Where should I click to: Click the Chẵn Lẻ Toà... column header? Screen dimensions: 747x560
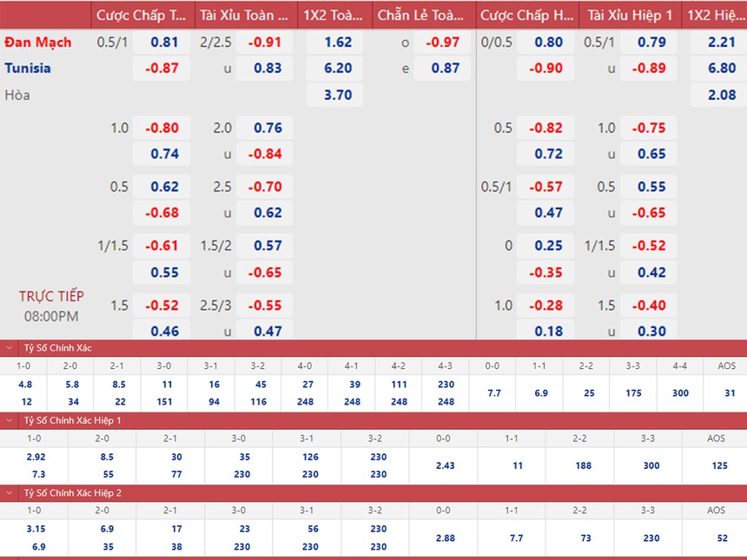420,16
